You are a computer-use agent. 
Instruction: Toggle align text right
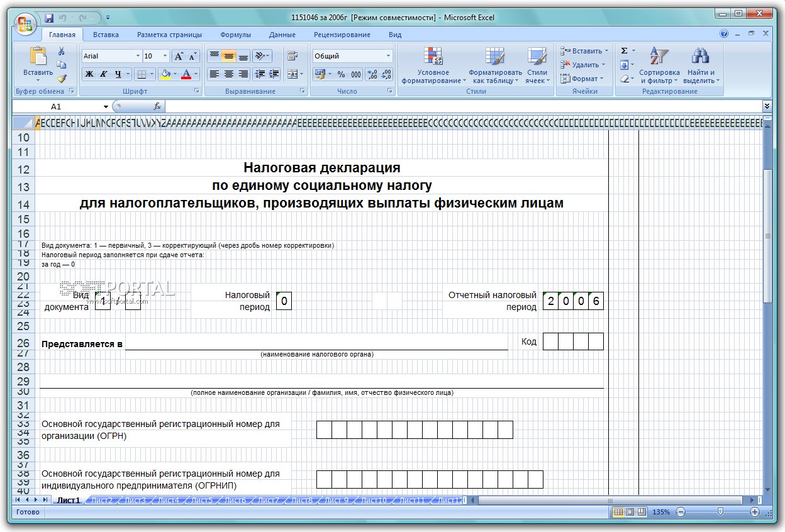pos(243,74)
